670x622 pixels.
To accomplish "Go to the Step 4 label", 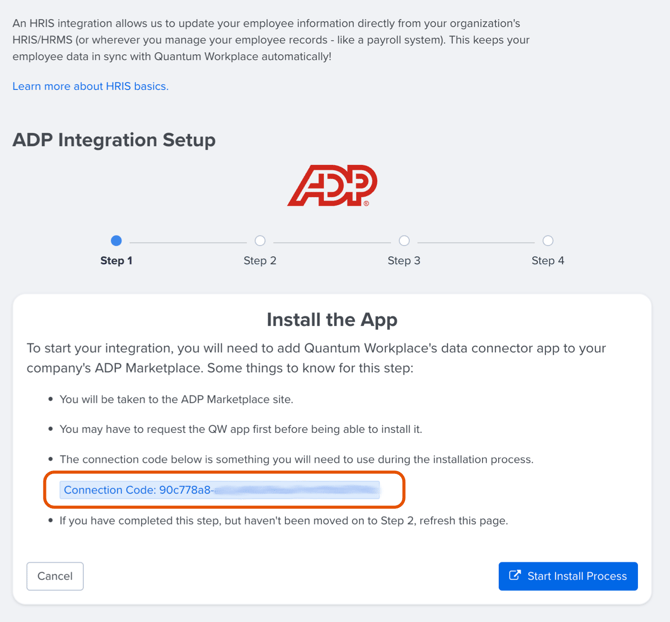I will [548, 261].
